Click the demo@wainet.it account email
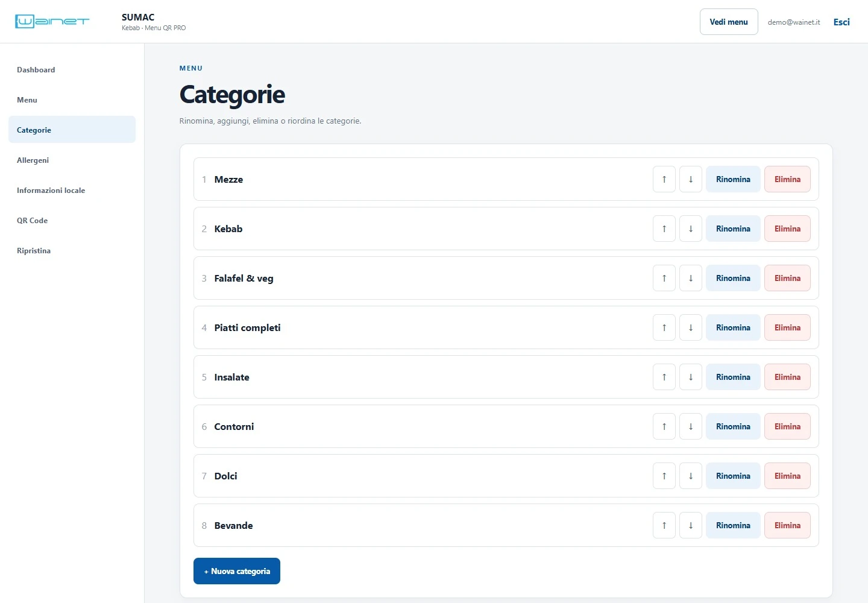 794,22
